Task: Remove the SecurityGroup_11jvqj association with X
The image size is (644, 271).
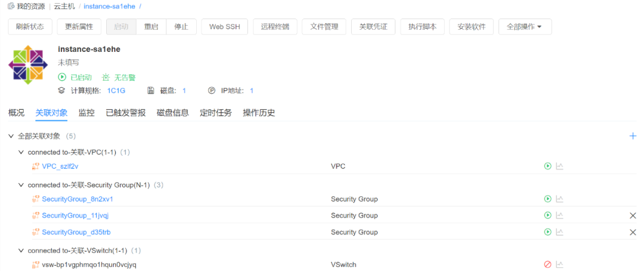Action: coord(633,215)
